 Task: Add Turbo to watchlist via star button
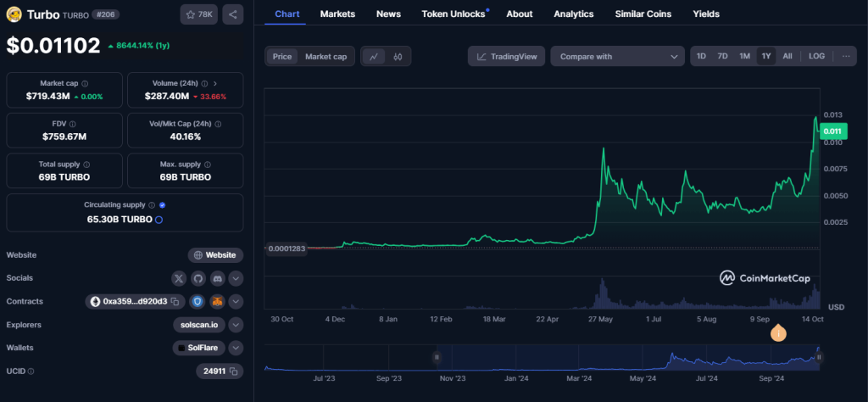point(198,14)
